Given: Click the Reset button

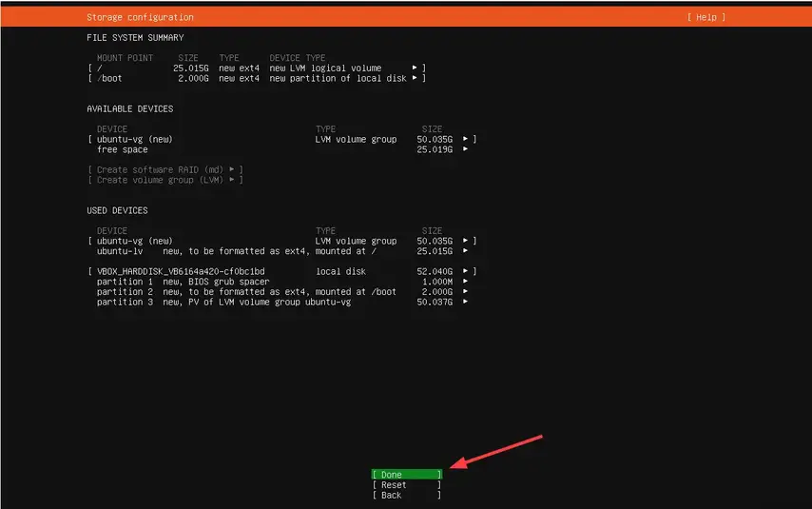Looking at the screenshot, I should (406, 484).
